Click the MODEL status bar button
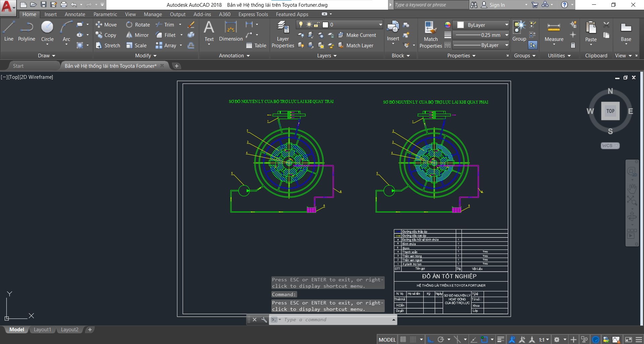This screenshot has height=344, width=644. 387,340
